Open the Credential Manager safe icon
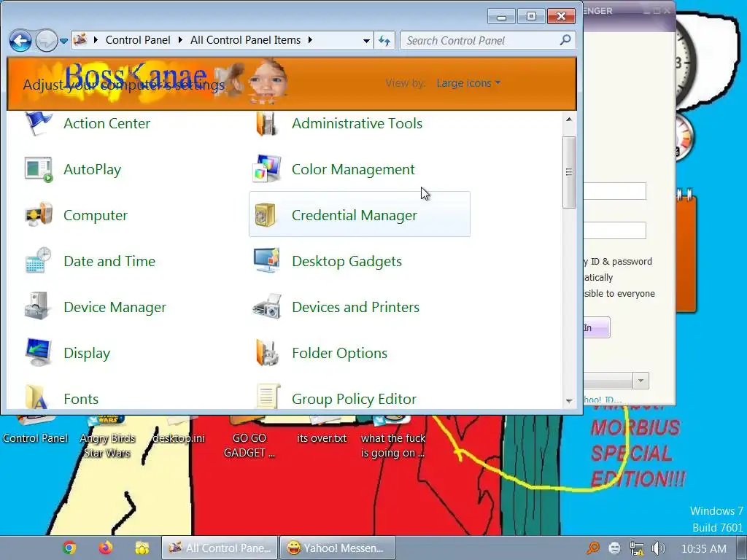The image size is (747, 560). (266, 215)
